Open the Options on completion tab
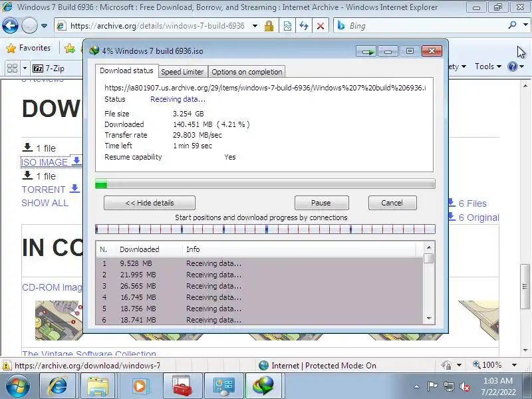Image resolution: width=532 pixels, height=399 pixels. tap(247, 72)
